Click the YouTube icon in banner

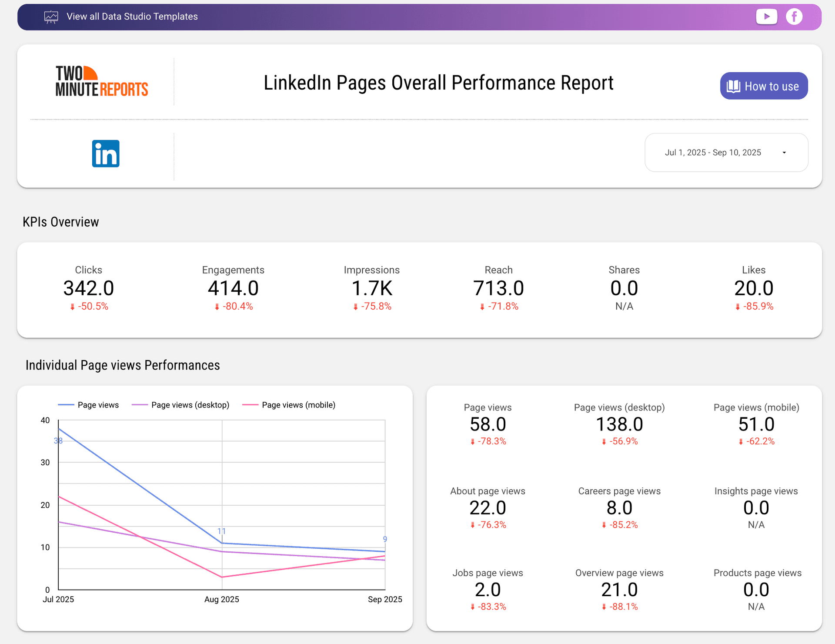coord(767,17)
